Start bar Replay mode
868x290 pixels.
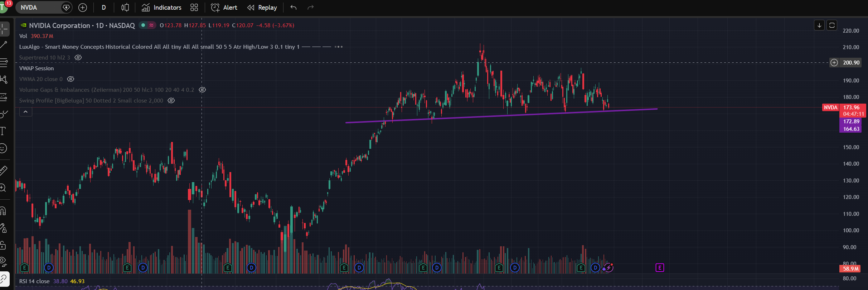click(x=262, y=8)
